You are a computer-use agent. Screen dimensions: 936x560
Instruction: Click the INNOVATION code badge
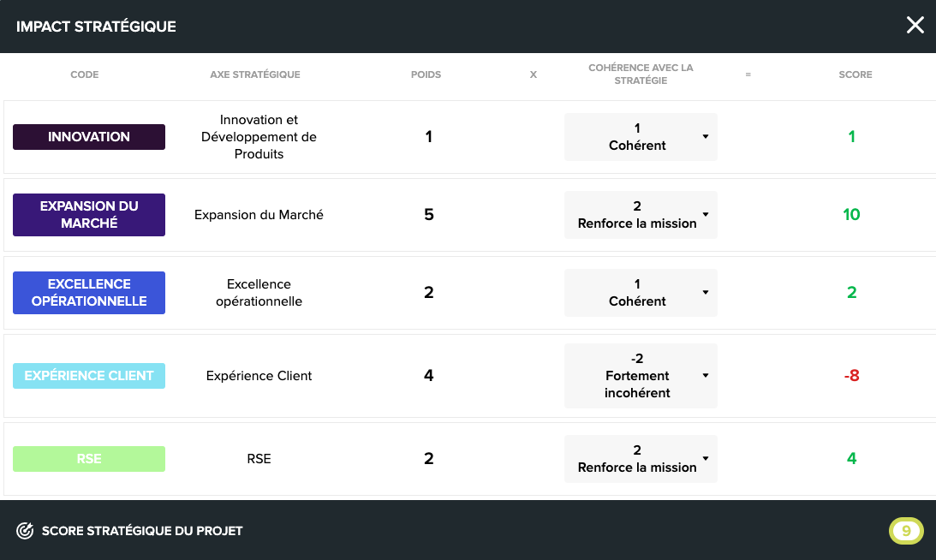pos(89,137)
